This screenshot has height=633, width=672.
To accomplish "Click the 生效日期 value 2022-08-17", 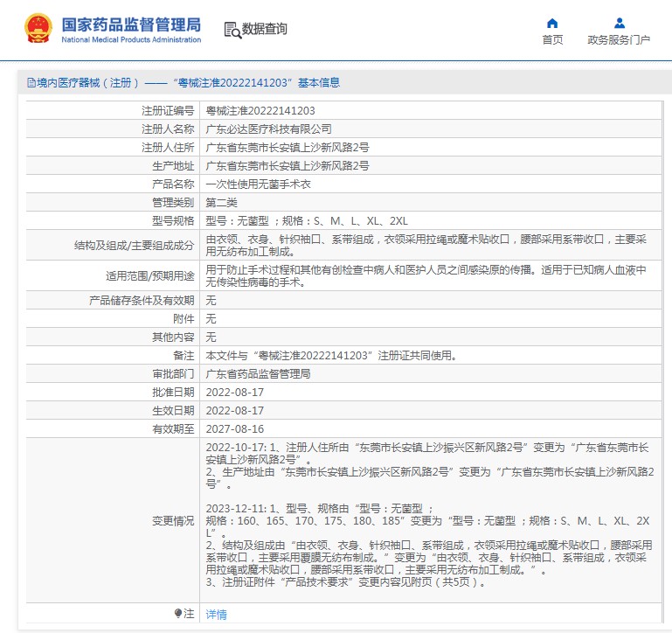I will (x=235, y=411).
